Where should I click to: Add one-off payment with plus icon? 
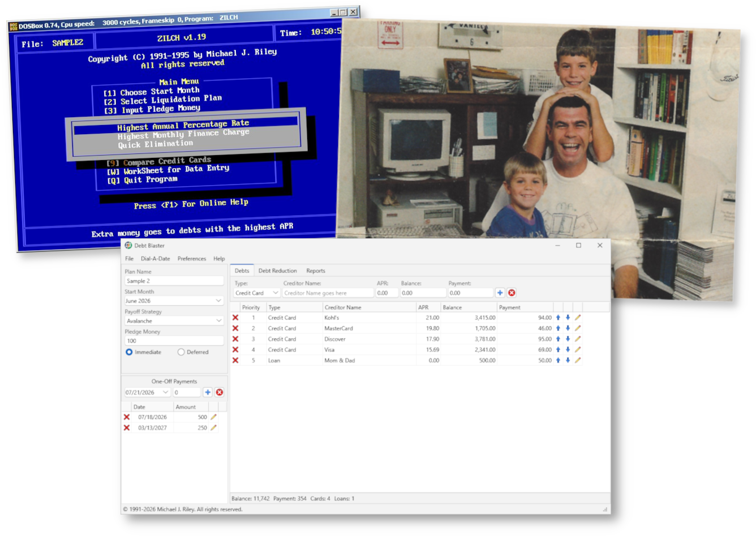click(x=208, y=392)
